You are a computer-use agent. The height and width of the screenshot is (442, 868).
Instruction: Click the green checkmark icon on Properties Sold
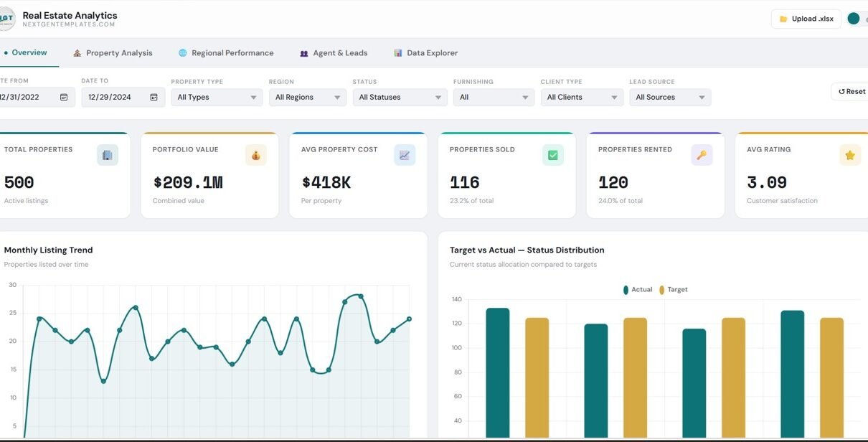click(553, 155)
